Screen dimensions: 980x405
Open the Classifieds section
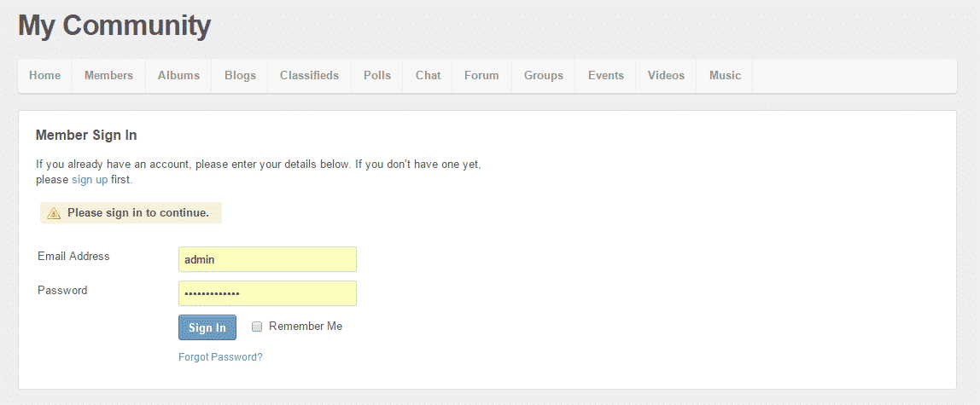[309, 76]
